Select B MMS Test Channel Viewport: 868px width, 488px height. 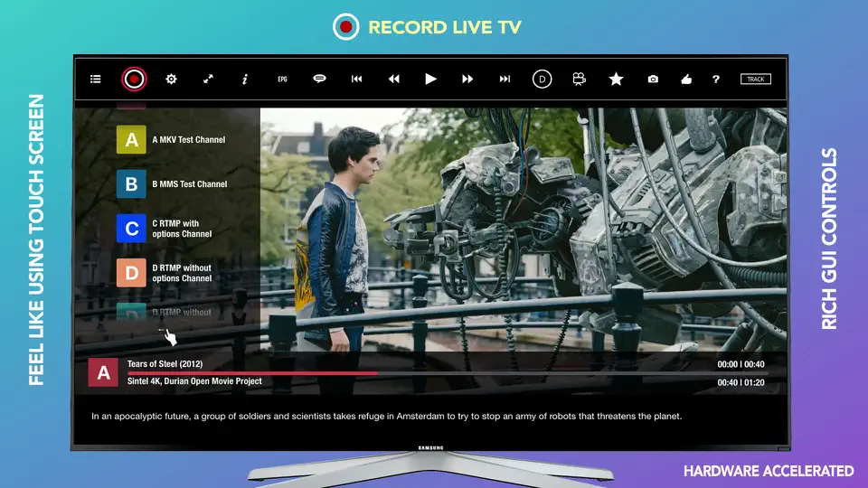(x=172, y=183)
